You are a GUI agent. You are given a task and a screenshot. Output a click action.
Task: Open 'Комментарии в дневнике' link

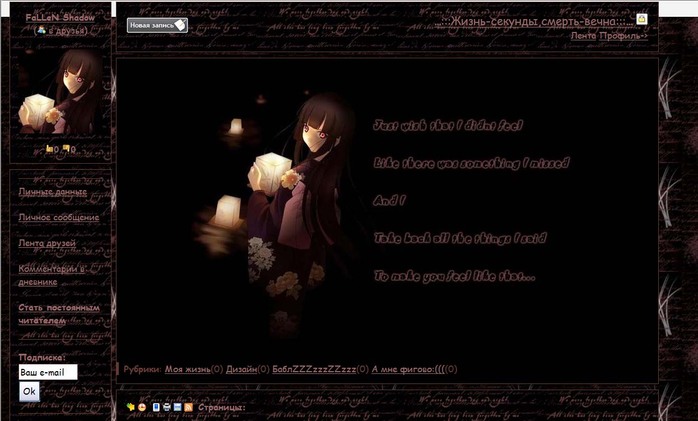pyautogui.click(x=52, y=275)
